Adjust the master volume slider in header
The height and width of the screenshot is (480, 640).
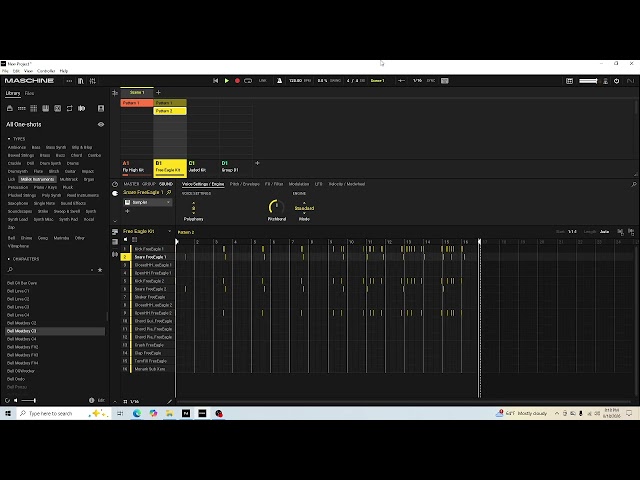(588, 81)
